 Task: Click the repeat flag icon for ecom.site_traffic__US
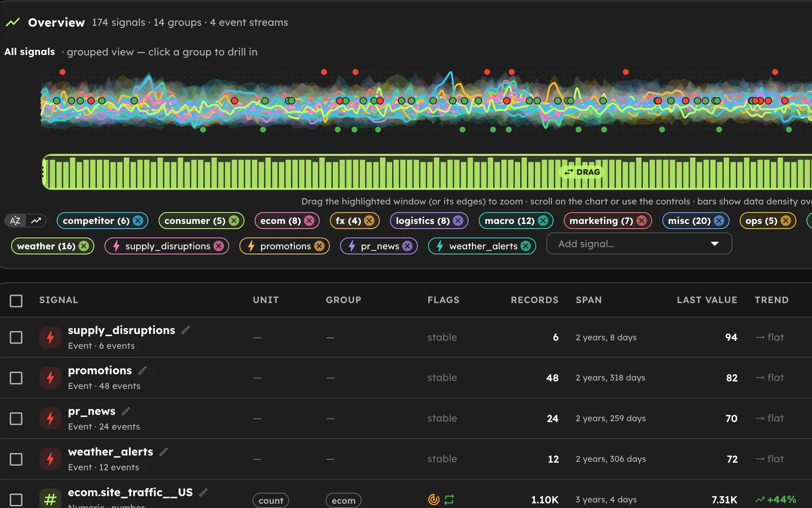click(x=449, y=499)
